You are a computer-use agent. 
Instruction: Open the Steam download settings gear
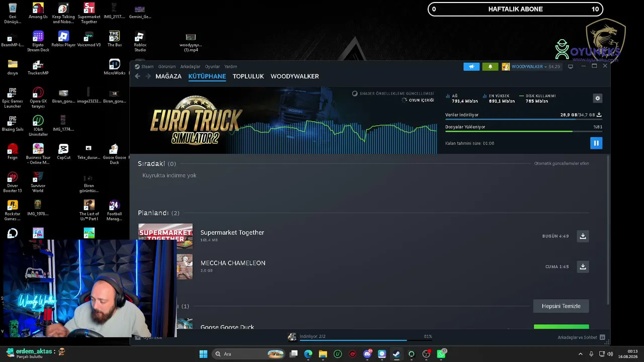point(597,98)
